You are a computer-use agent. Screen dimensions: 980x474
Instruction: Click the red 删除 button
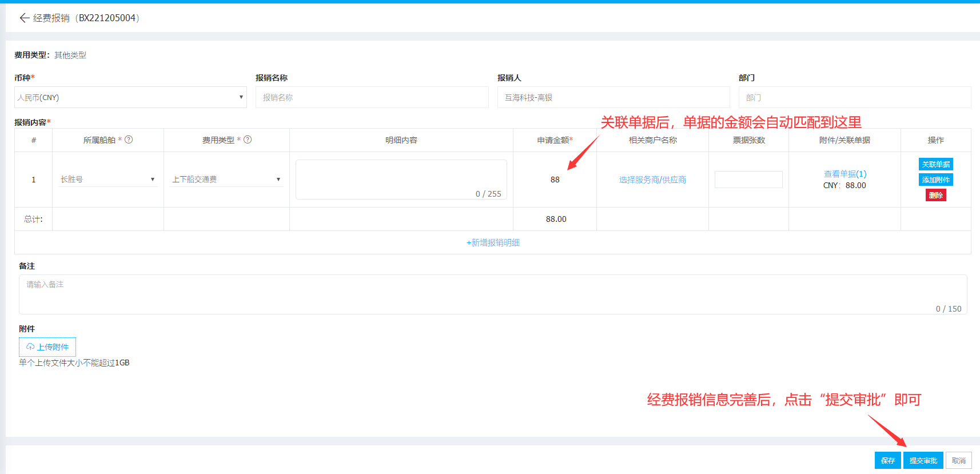(936, 195)
